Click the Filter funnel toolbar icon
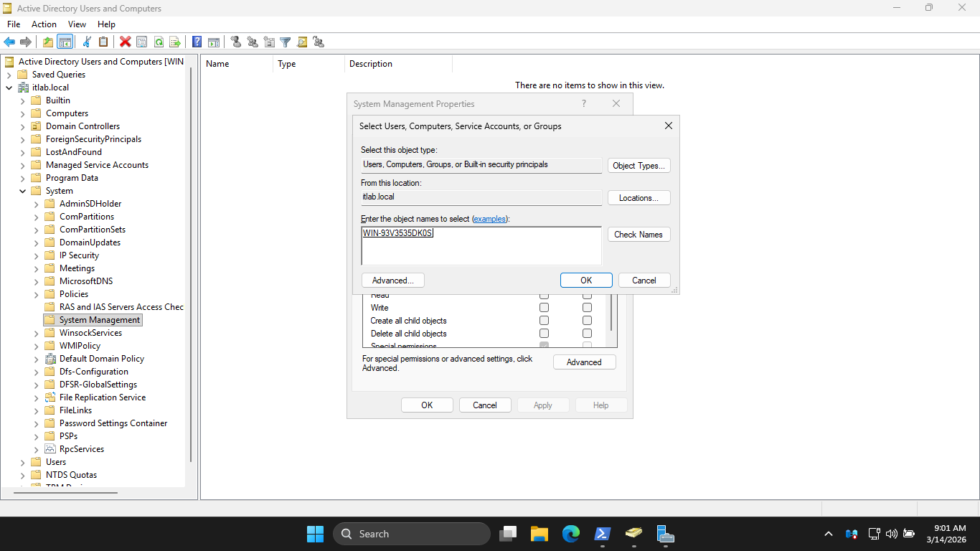Screen dimensions: 980x551 point(285,42)
